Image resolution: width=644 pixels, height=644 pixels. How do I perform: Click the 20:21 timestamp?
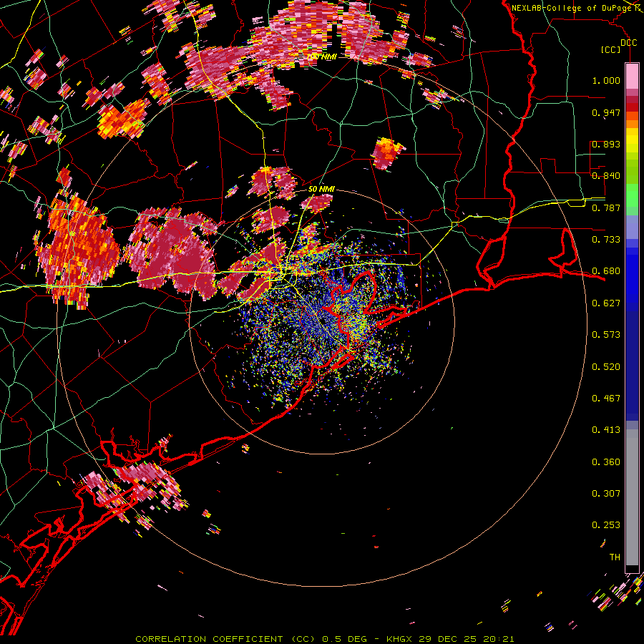pos(499,639)
